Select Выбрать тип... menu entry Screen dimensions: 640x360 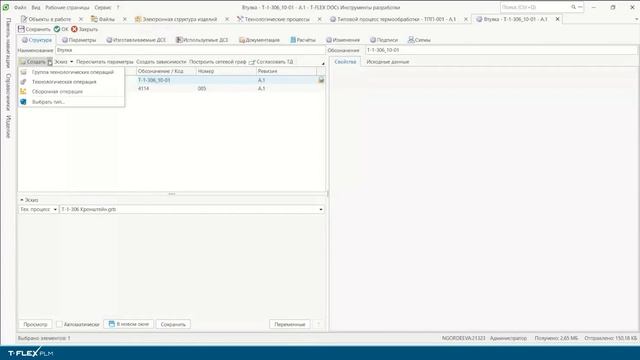[x=48, y=102]
